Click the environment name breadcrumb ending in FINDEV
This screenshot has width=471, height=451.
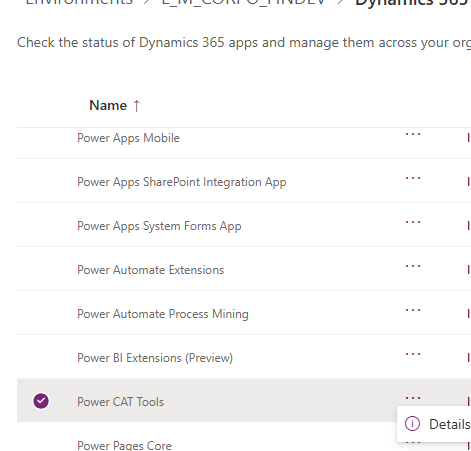coord(244,2)
